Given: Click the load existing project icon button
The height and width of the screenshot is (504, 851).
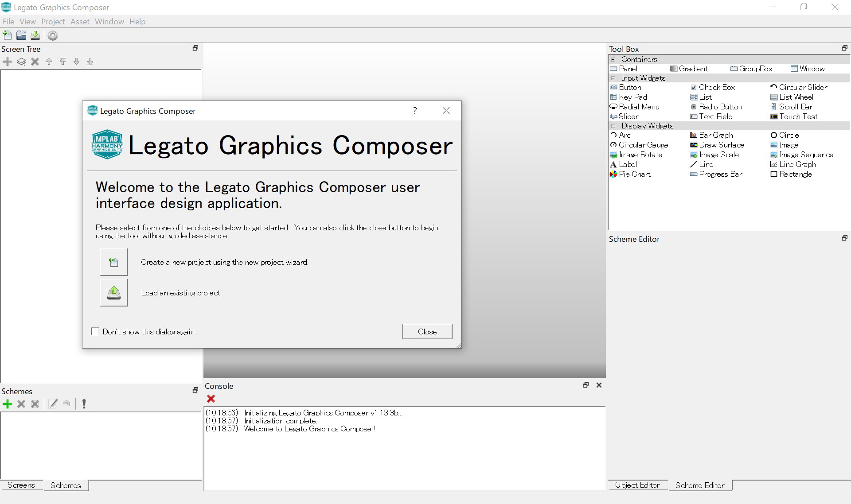Looking at the screenshot, I should [x=113, y=293].
